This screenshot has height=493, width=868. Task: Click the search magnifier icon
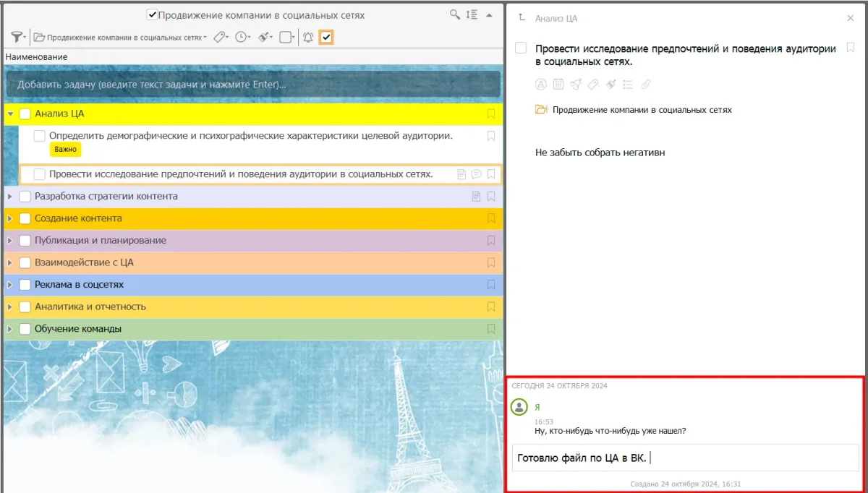click(454, 14)
